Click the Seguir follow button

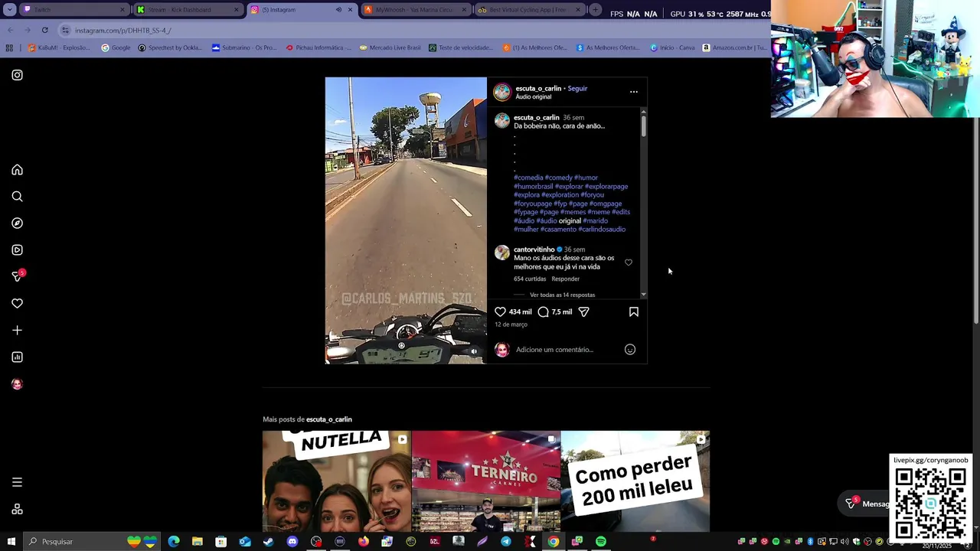point(577,89)
